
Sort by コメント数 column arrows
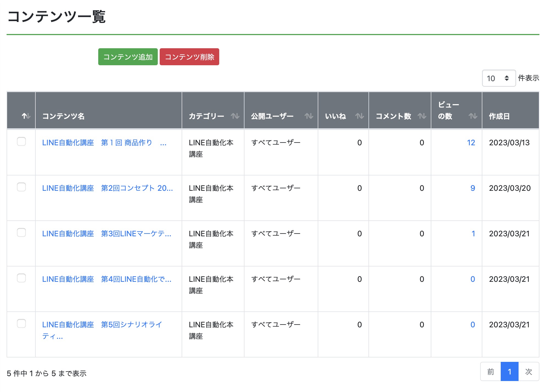(422, 116)
